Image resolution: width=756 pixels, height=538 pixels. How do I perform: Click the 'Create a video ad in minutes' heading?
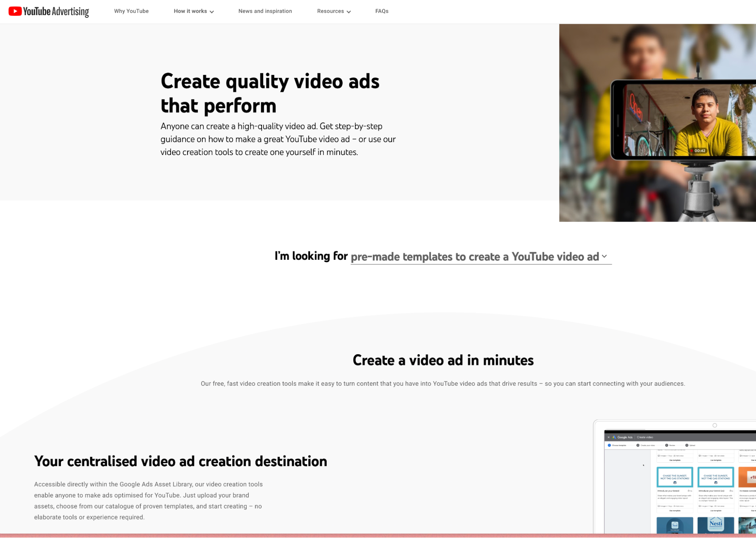click(443, 360)
